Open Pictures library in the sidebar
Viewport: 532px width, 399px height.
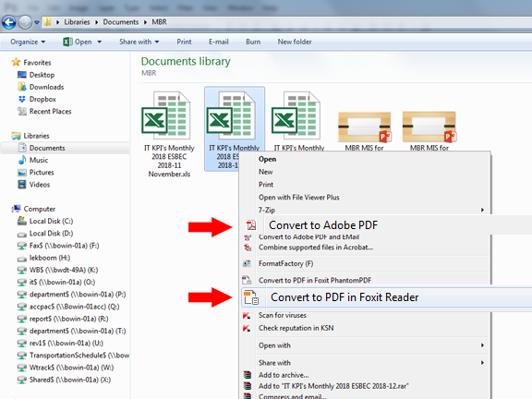pyautogui.click(x=36, y=173)
